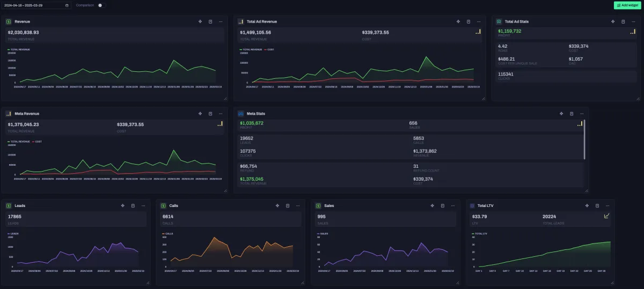The width and height of the screenshot is (644, 289).
Task: Open more options menu for Meta Revenue widget
Action: tap(221, 114)
